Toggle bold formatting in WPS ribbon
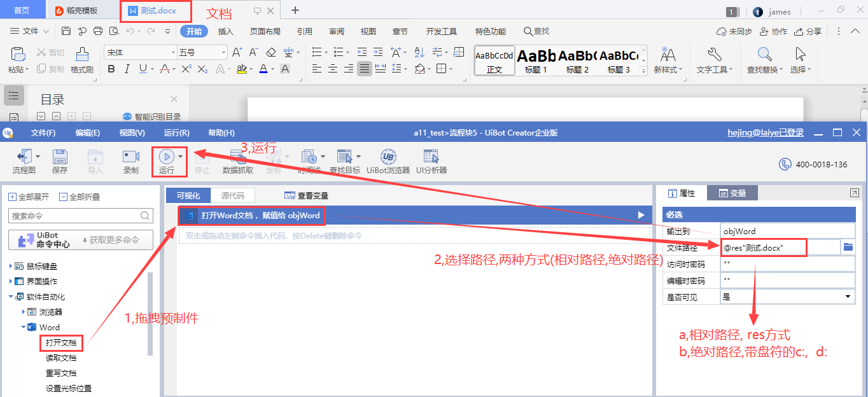Screen dimensions: 868x397 [111, 69]
